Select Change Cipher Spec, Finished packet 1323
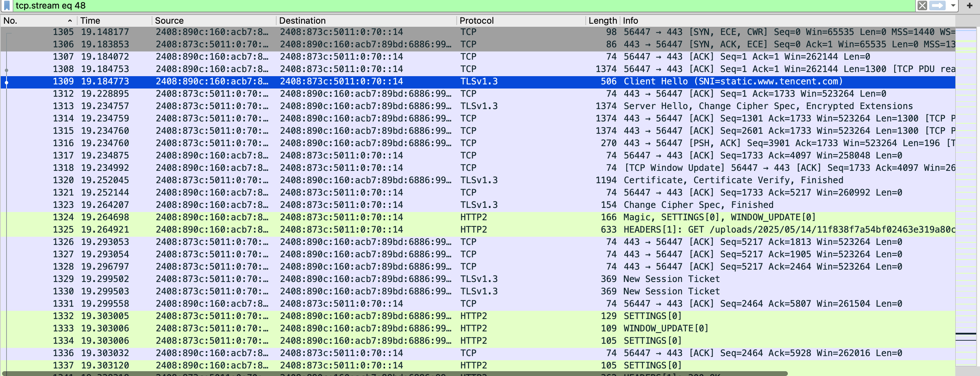The width and height of the screenshot is (980, 376). [x=478, y=205]
